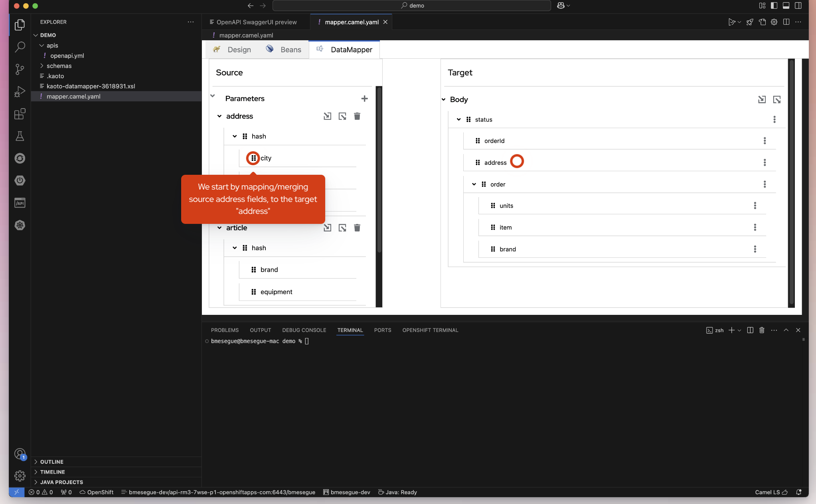Viewport: 816px width, 504px height.
Task: Toggle the secondary sidebar layout button
Action: (x=798, y=6)
